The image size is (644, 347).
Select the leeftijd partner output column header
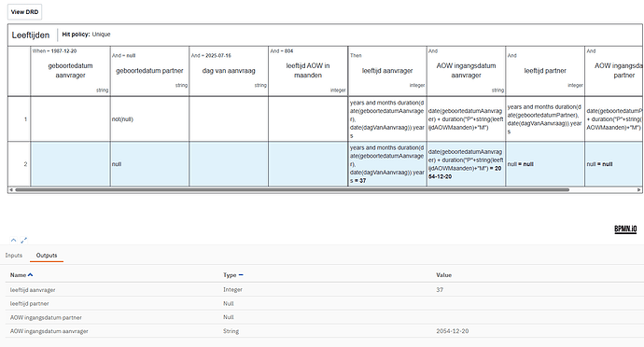click(x=545, y=71)
